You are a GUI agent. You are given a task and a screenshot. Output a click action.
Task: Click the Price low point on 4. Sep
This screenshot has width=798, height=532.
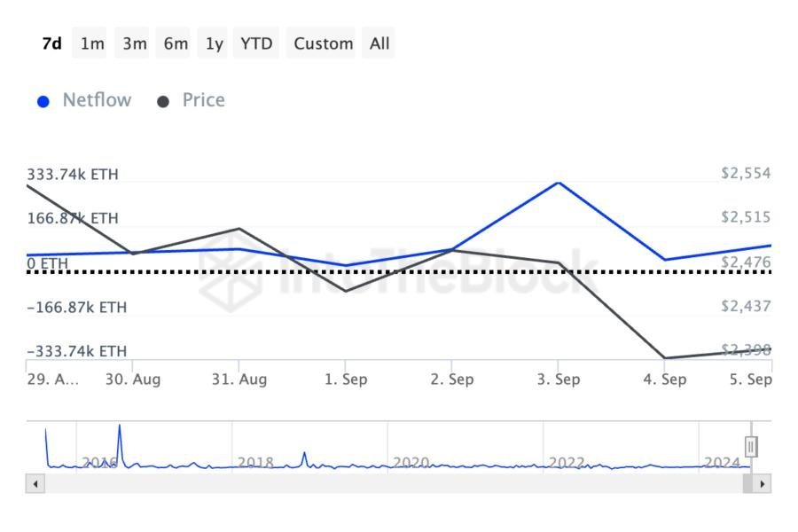click(664, 358)
